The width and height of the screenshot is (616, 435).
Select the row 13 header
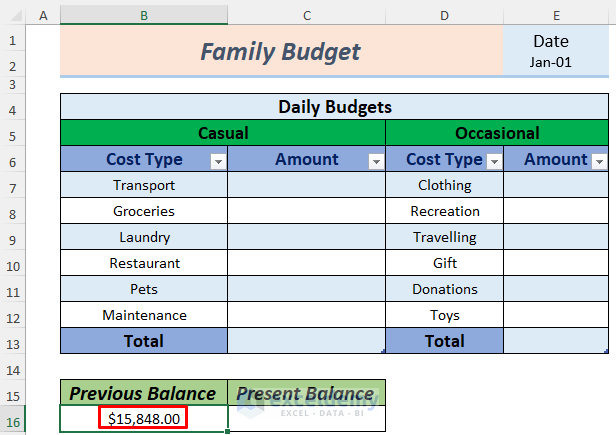(11, 341)
